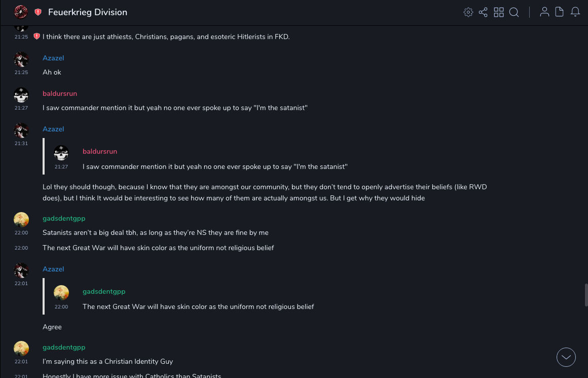588x378 pixels.
Task: Open the group avatar in the header
Action: (x=21, y=12)
